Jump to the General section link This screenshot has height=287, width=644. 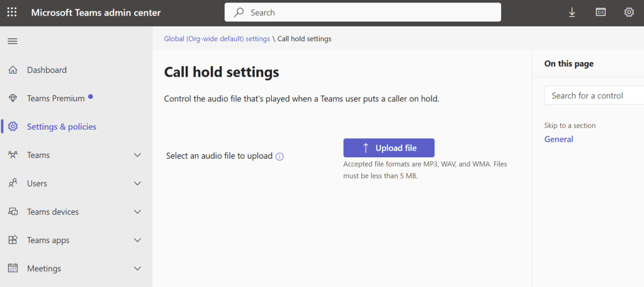558,139
